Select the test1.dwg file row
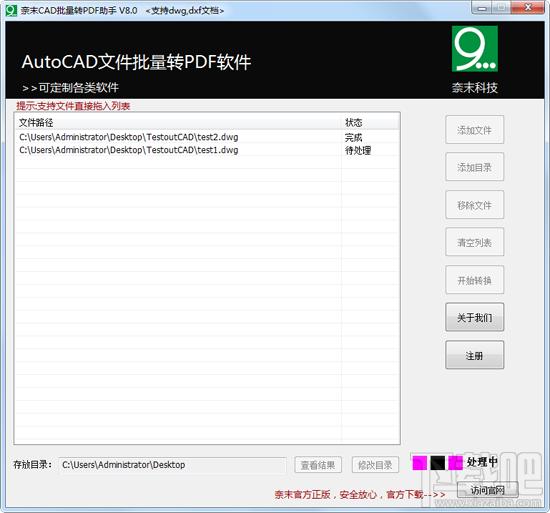The width and height of the screenshot is (550, 513). pos(207,150)
